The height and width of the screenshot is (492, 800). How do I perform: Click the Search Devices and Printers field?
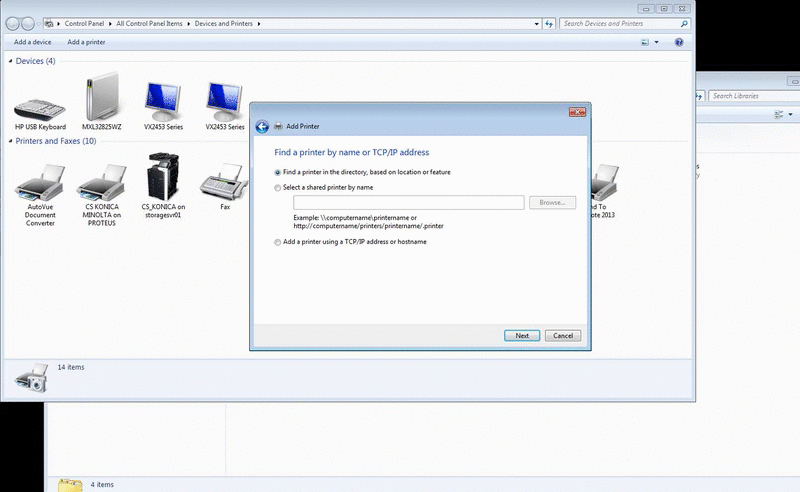(620, 23)
